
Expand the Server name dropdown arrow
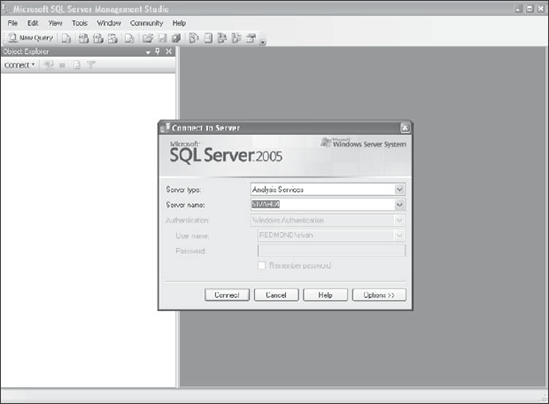click(399, 204)
